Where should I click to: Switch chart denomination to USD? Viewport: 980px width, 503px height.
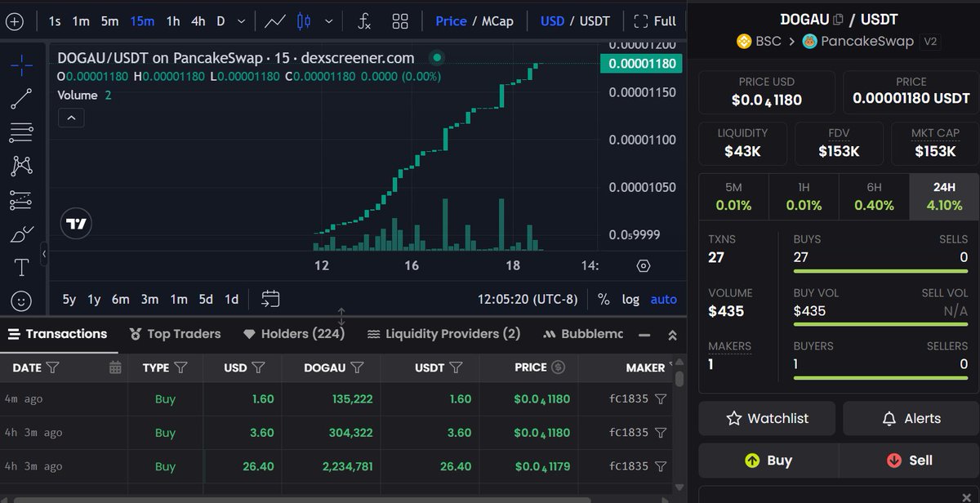click(552, 21)
